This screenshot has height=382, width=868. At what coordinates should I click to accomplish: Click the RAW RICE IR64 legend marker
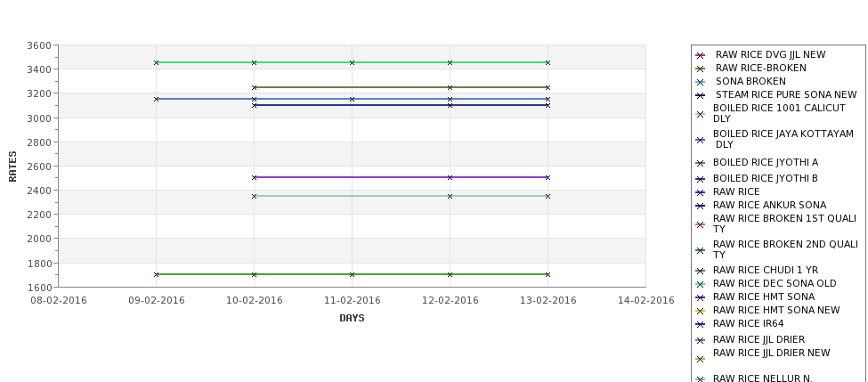700,324
